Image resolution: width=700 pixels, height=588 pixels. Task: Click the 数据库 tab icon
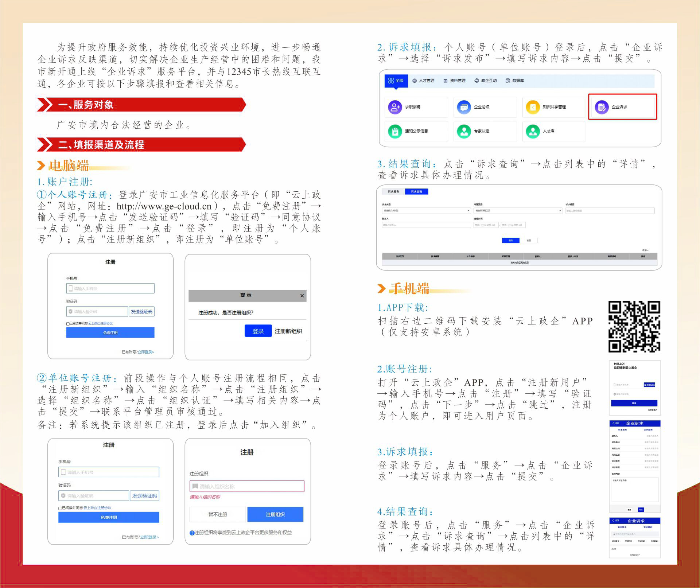click(508, 81)
